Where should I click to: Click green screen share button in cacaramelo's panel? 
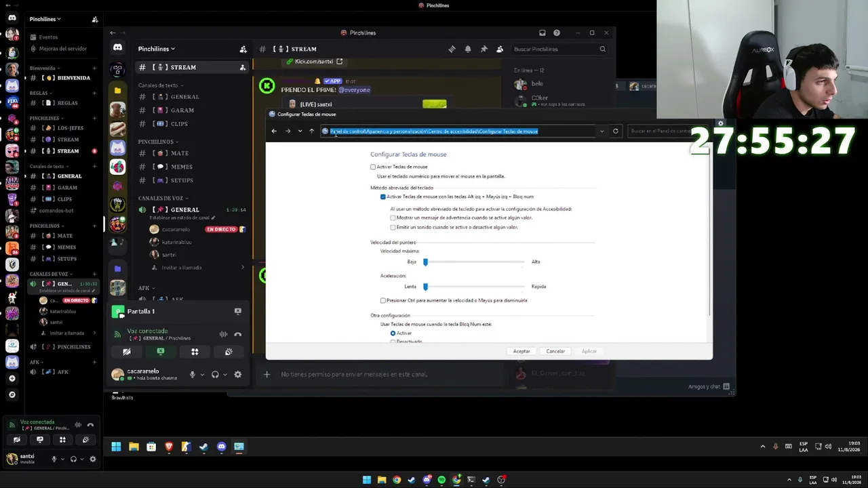point(161,352)
